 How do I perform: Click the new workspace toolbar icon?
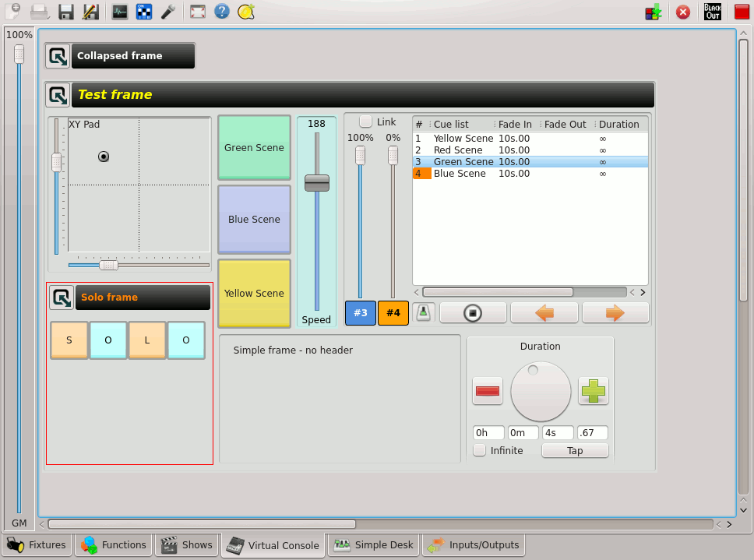[x=13, y=11]
